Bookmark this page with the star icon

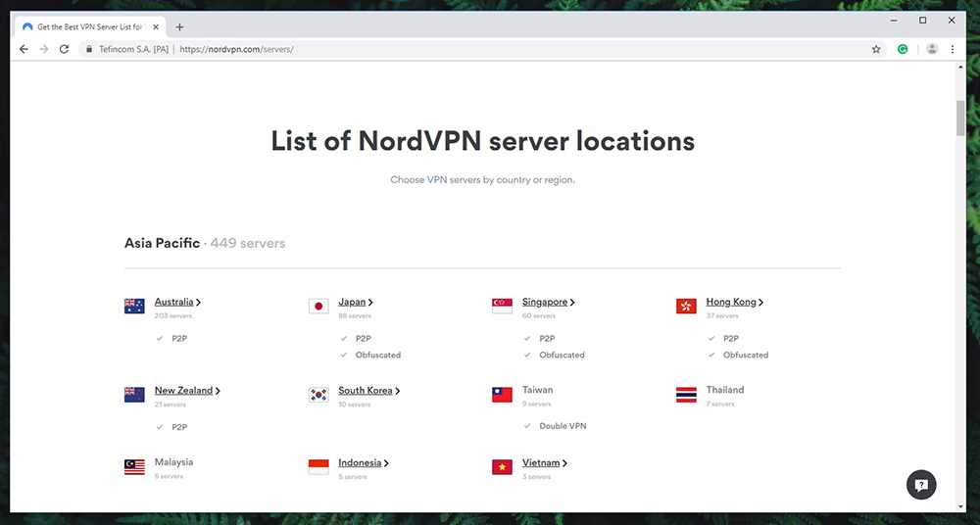click(x=876, y=49)
